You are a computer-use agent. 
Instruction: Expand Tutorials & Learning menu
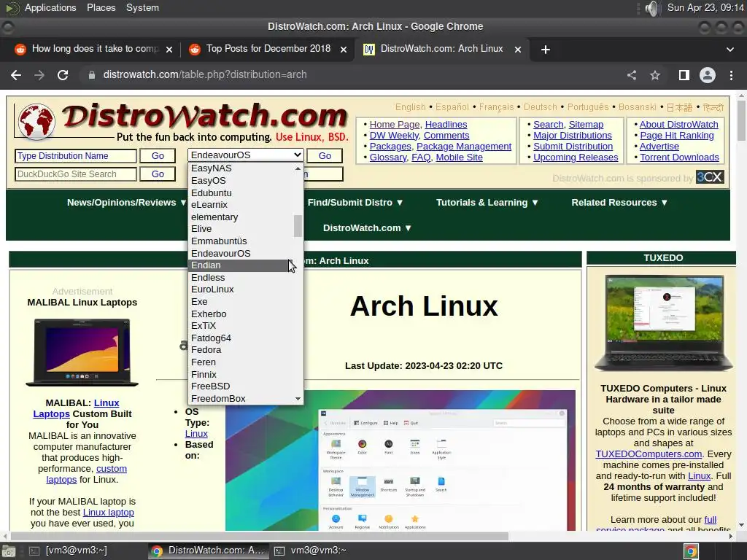(x=487, y=203)
